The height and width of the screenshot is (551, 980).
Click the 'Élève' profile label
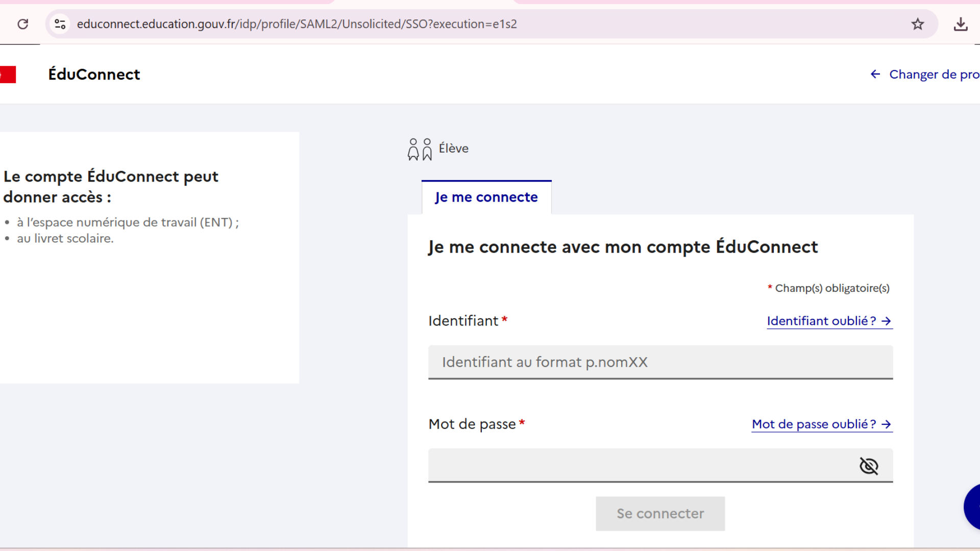click(453, 148)
